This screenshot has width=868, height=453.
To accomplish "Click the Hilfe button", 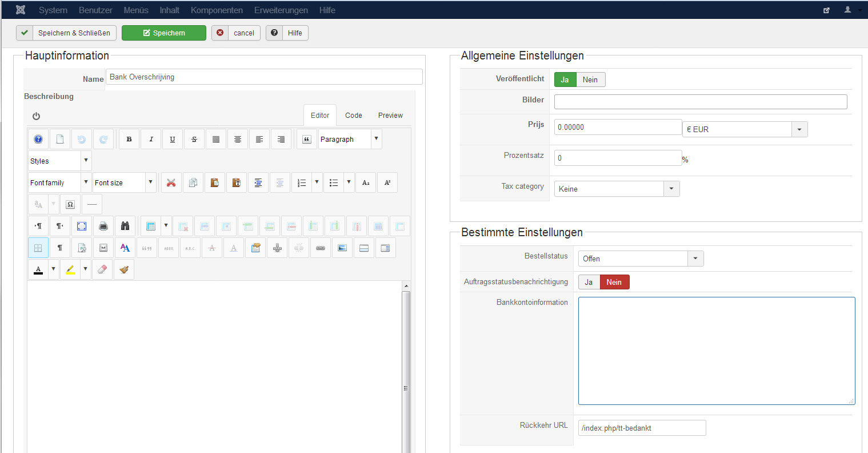I will coord(287,33).
